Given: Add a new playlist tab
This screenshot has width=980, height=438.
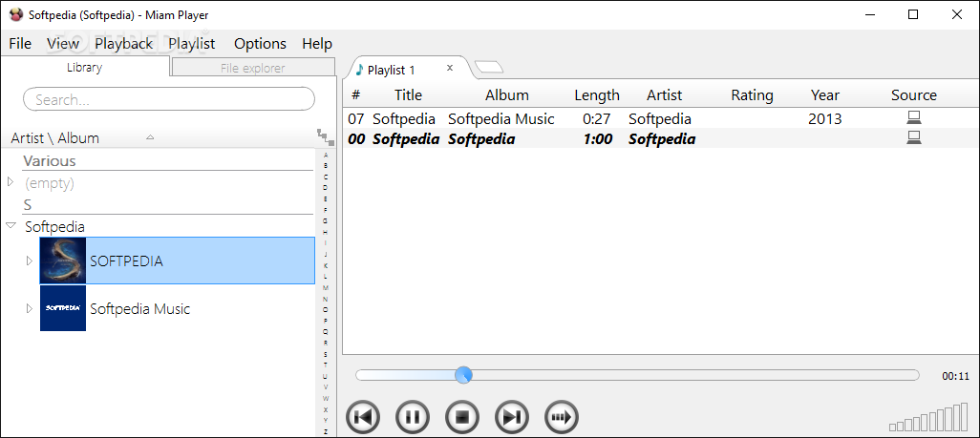Looking at the screenshot, I should [x=488, y=67].
